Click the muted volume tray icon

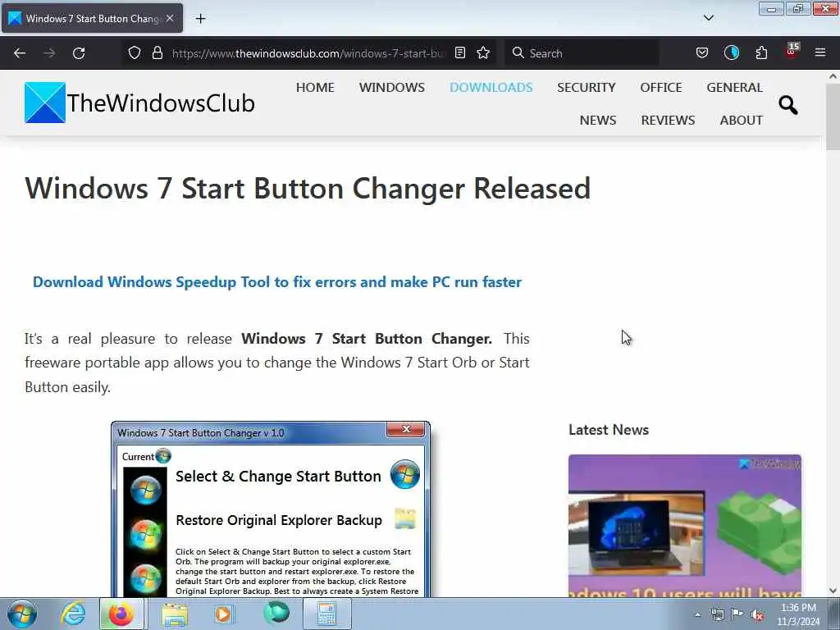pos(757,615)
